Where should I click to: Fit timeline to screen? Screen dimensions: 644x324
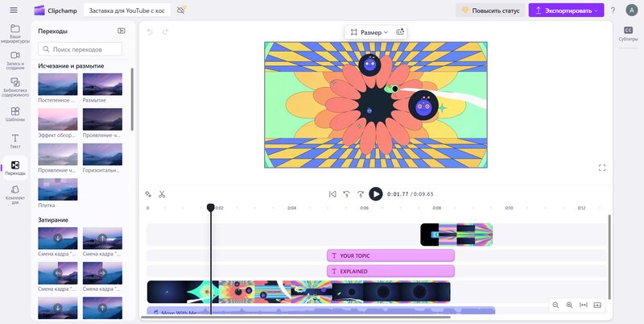pos(583,305)
